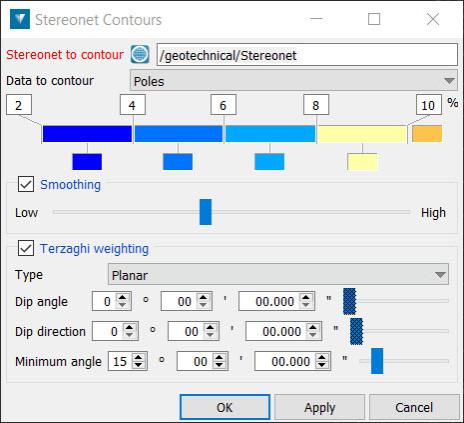
Task: Cancel the Stereonet Contours dialog
Action: pyautogui.click(x=414, y=407)
